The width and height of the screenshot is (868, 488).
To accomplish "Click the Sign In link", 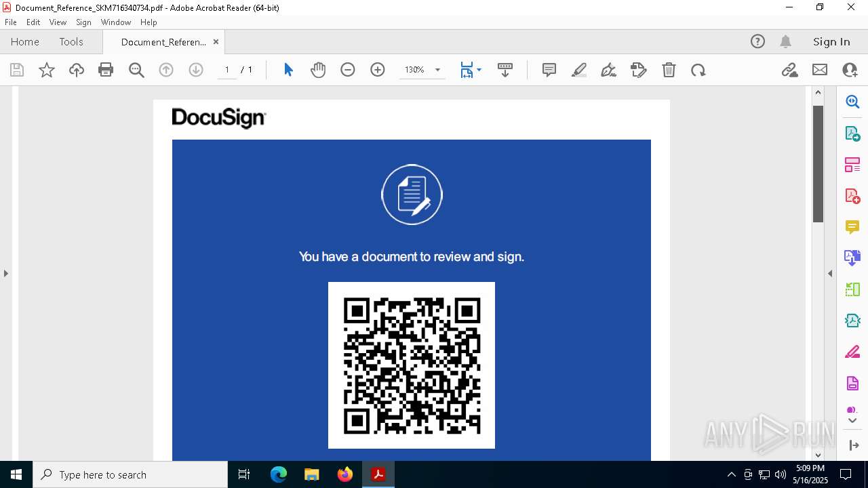I will tap(831, 42).
